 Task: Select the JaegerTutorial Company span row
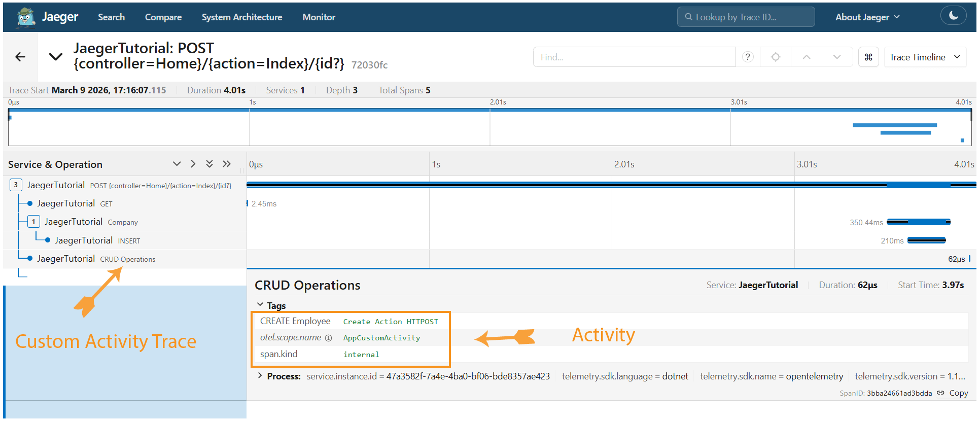coord(125,222)
